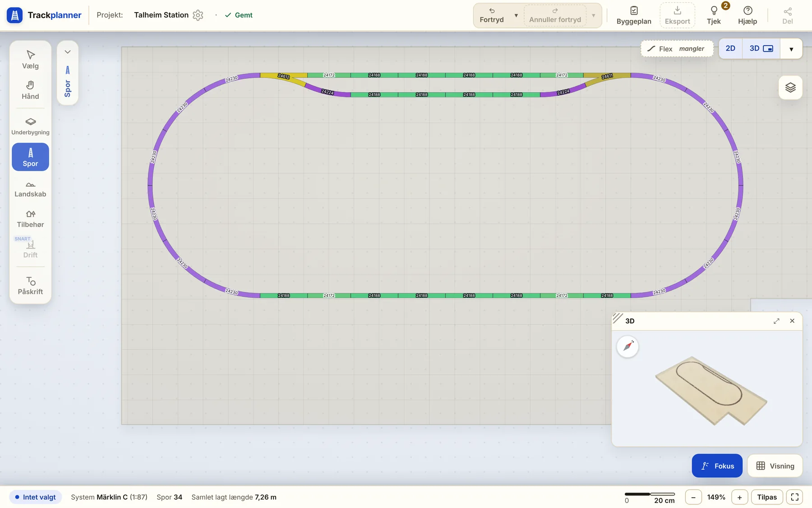The width and height of the screenshot is (812, 508).
Task: Enter fullscreen mode
Action: coord(795,497)
